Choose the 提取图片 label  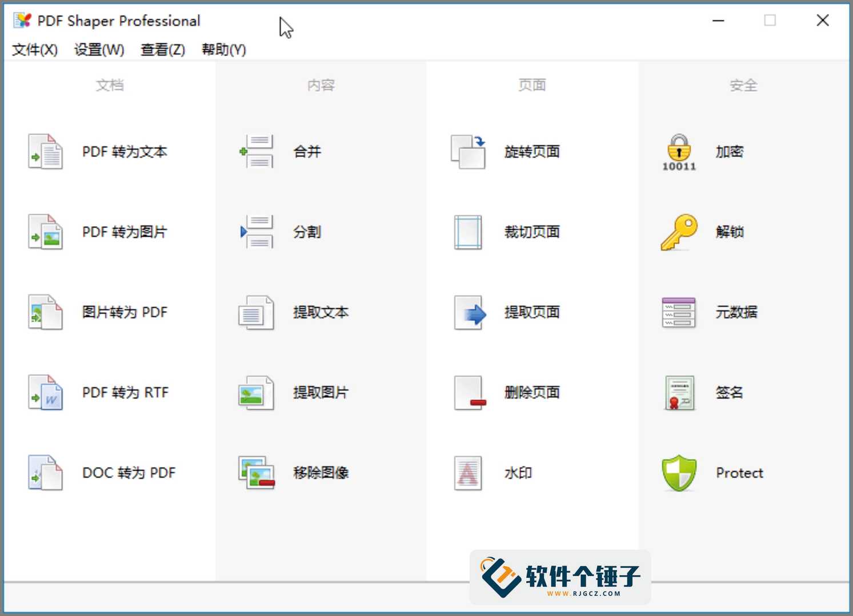(321, 393)
